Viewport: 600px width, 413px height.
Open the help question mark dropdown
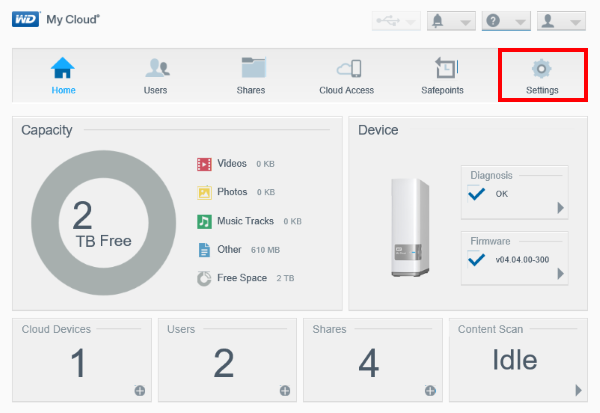click(x=506, y=21)
